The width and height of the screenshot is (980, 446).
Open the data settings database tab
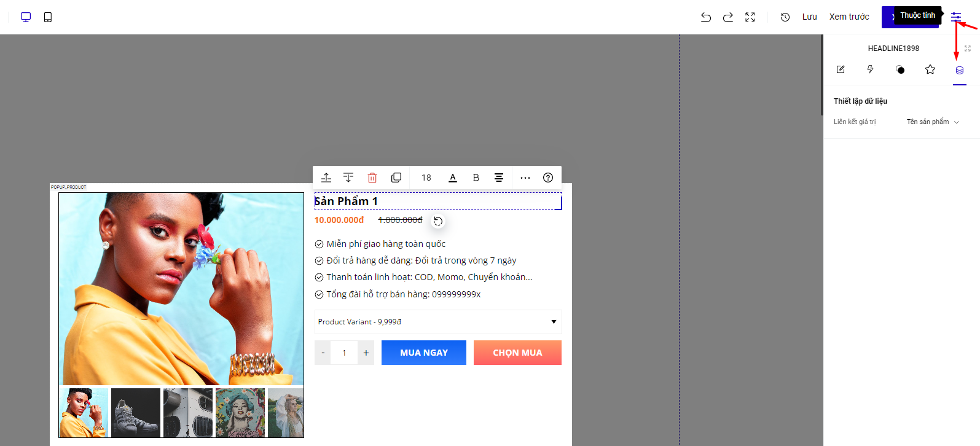(960, 70)
